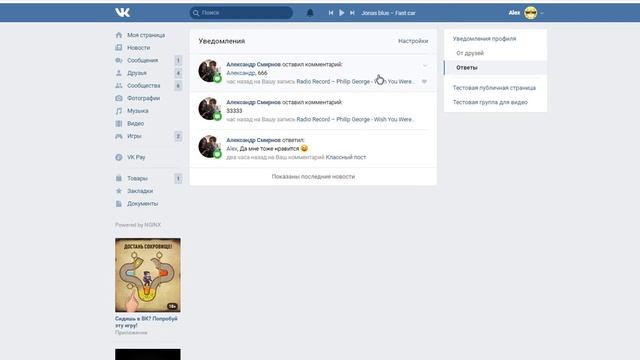
Task: Open Сообщения in sidebar
Action: tap(142, 60)
